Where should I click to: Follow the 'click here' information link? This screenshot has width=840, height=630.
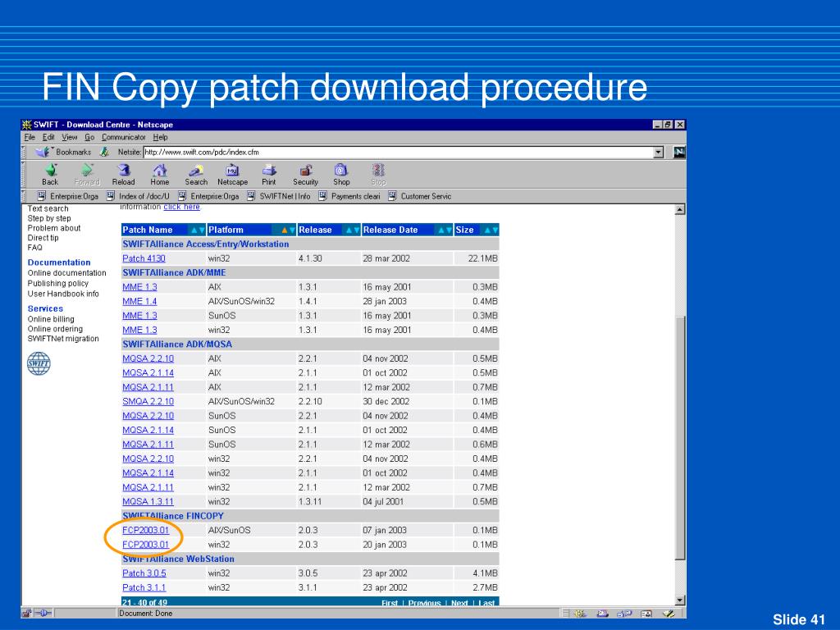click(181, 207)
